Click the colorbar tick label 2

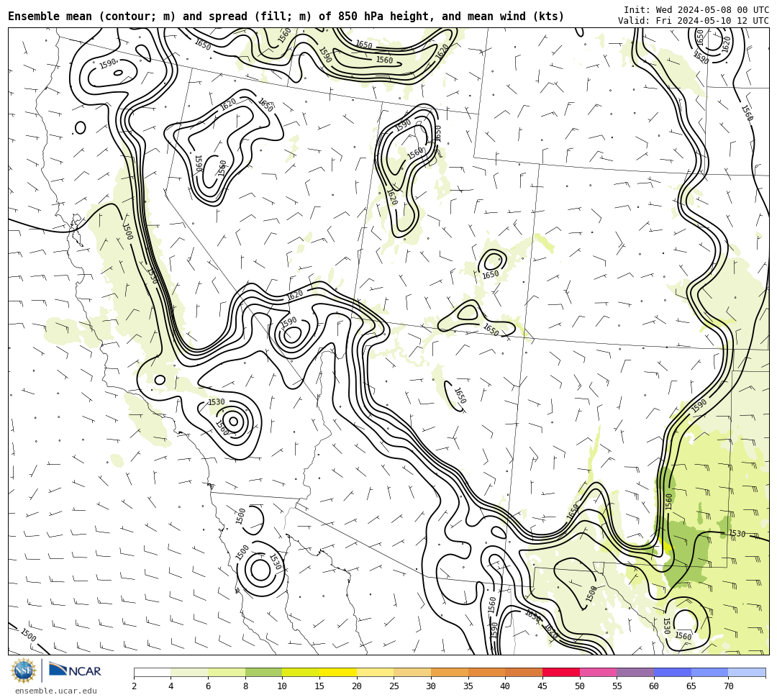coord(134,686)
